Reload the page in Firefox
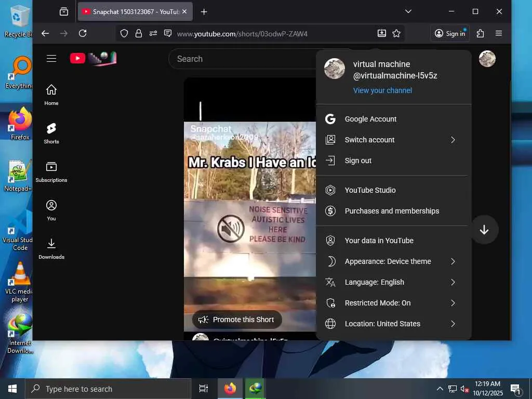Screen dimensions: 532x399 83,33
